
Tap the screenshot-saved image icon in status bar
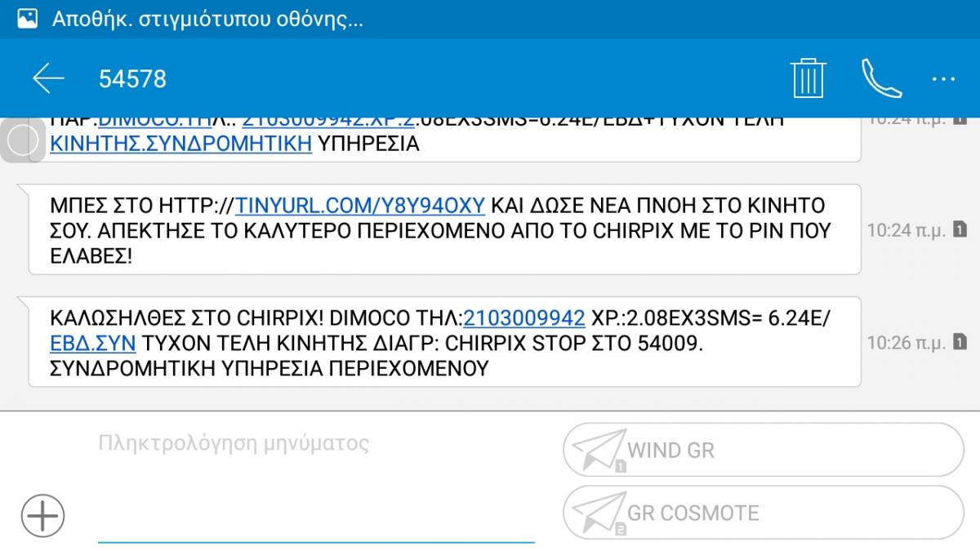pyautogui.click(x=27, y=19)
